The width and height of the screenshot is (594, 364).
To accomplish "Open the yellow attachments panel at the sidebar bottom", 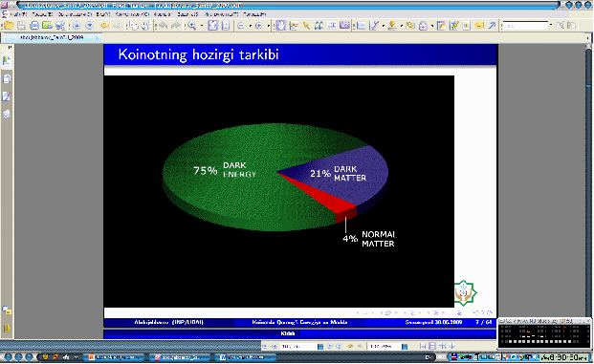I will [x=7, y=328].
